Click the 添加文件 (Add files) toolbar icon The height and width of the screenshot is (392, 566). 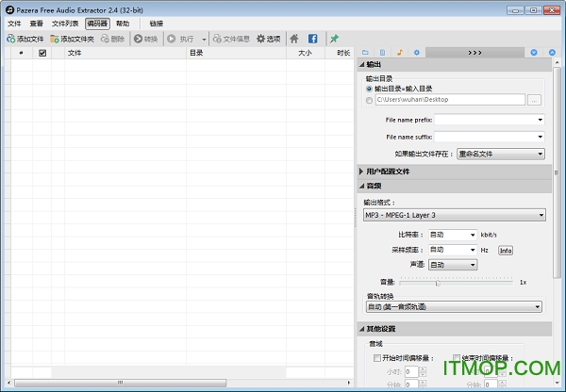click(x=11, y=39)
